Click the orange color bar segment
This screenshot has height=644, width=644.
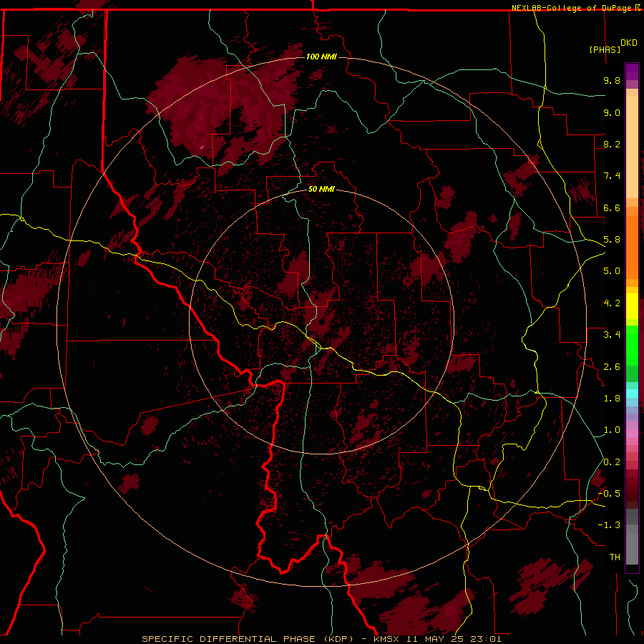pos(632,248)
